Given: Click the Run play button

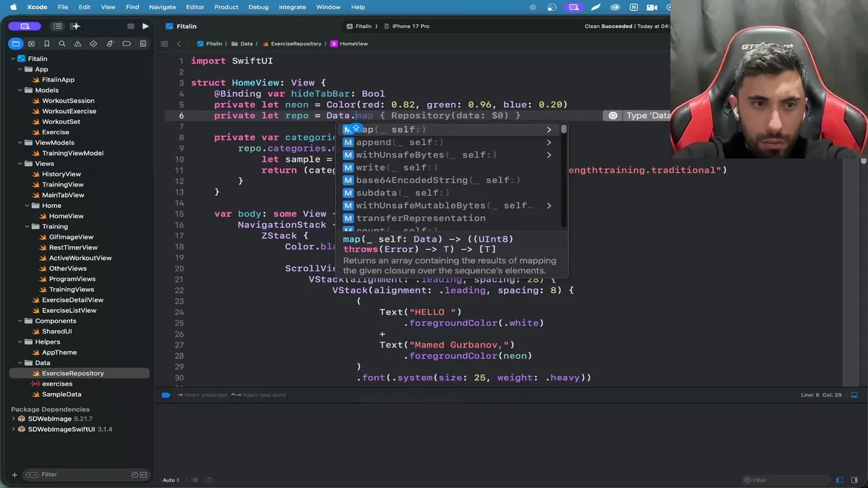Looking at the screenshot, I should click(145, 26).
